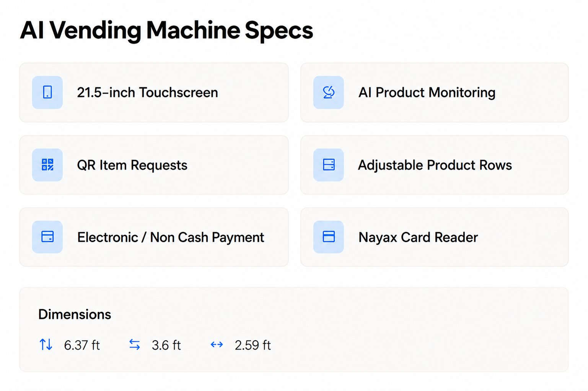Click the Dimensions heading
Image resolution: width=588 pixels, height=391 pixels.
point(75,314)
